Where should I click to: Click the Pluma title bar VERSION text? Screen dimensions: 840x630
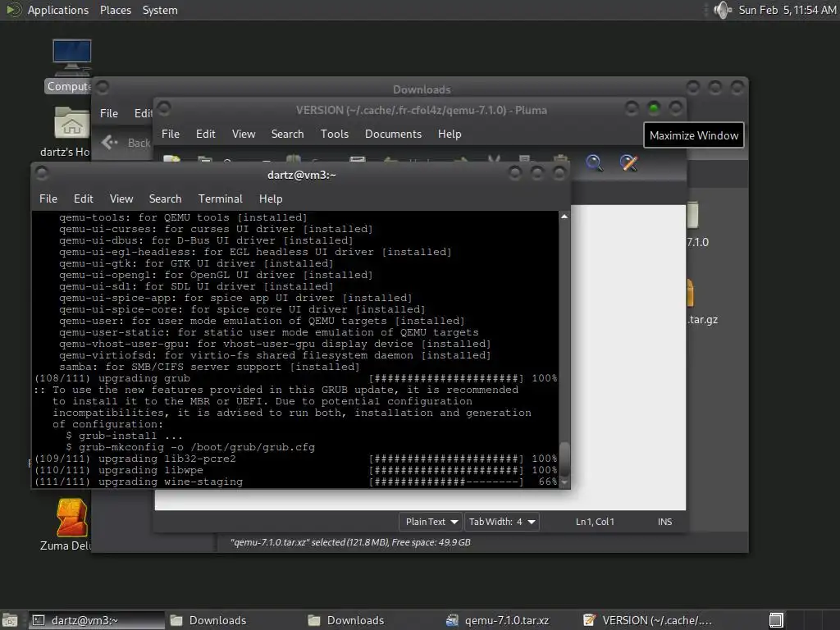tap(422, 111)
